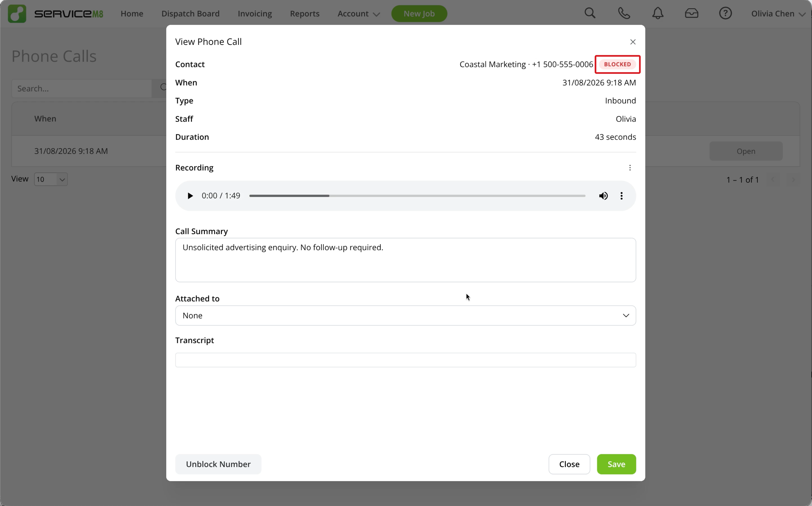The width and height of the screenshot is (812, 506).
Task: Mute the recording audio
Action: coord(603,196)
